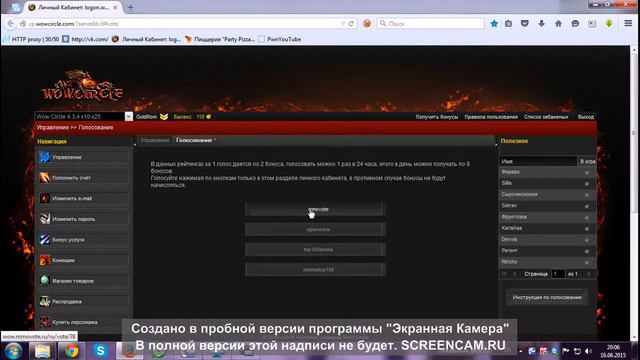
Task: Click the Имя column header
Action: tap(538, 162)
